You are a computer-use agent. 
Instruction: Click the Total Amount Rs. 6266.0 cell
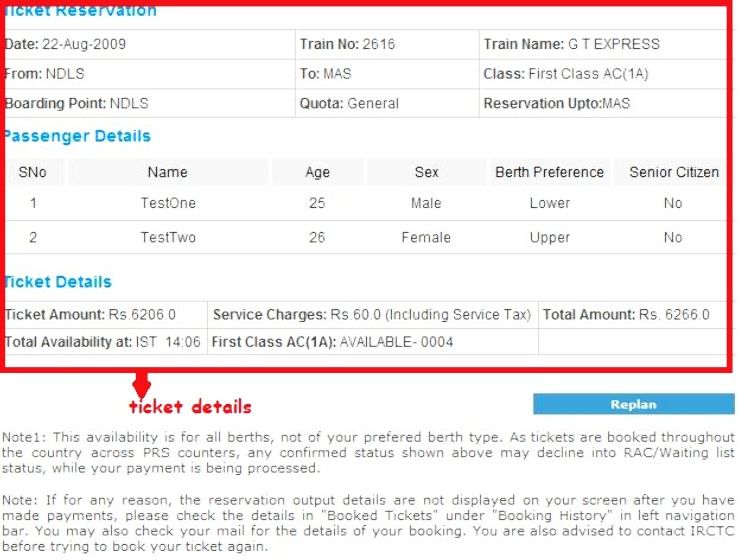[626, 314]
